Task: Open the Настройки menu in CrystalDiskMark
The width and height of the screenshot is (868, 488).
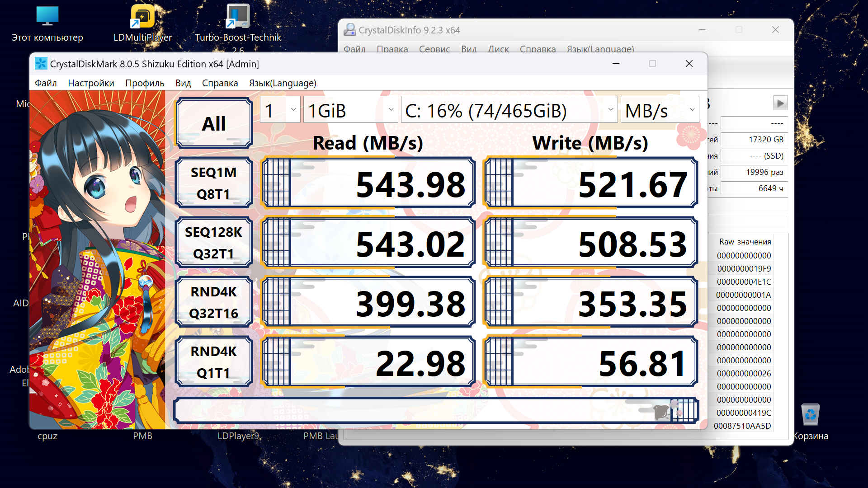Action: [91, 83]
